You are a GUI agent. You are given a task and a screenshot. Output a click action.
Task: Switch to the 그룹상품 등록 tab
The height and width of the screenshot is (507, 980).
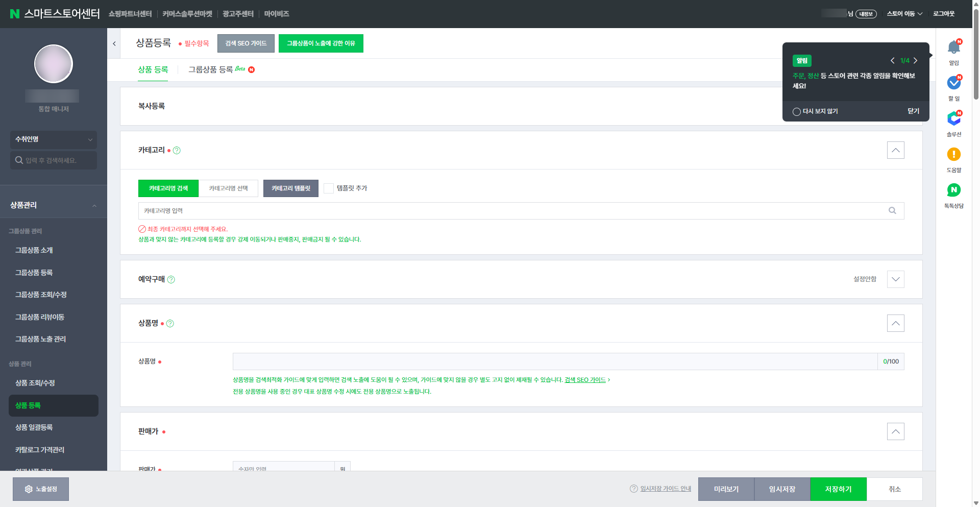click(210, 69)
